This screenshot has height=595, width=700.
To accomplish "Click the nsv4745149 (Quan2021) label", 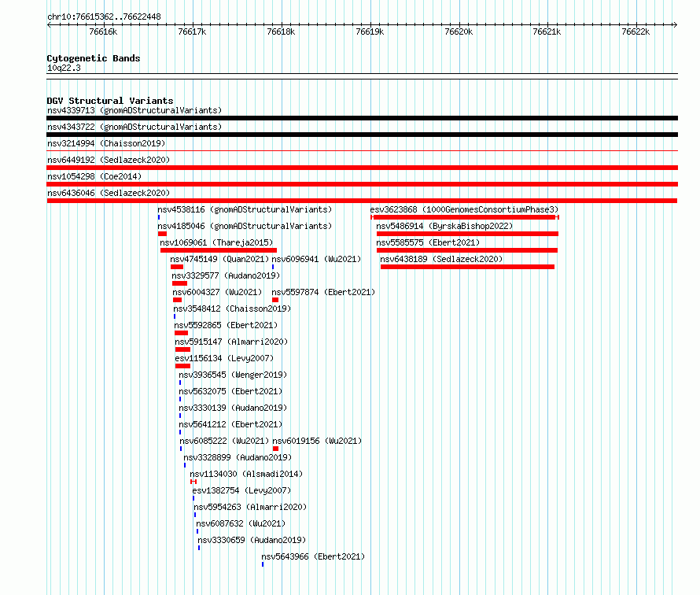I will pyautogui.click(x=219, y=259).
